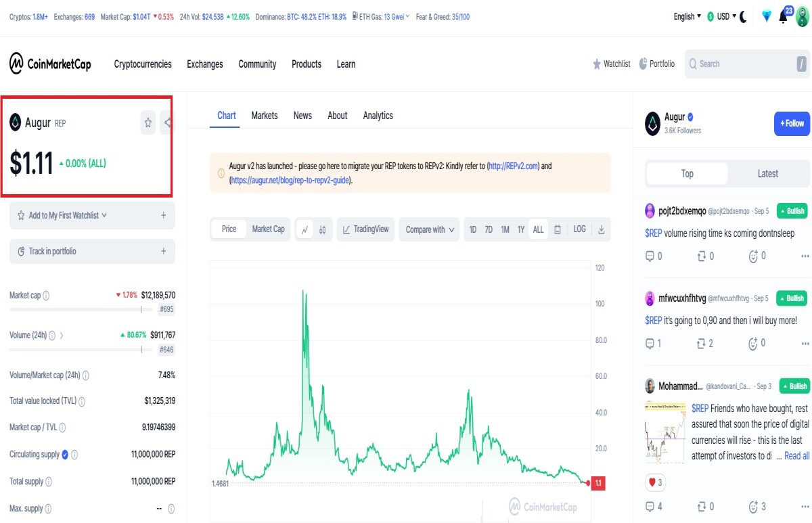
Task: Open Products menu
Action: click(307, 64)
